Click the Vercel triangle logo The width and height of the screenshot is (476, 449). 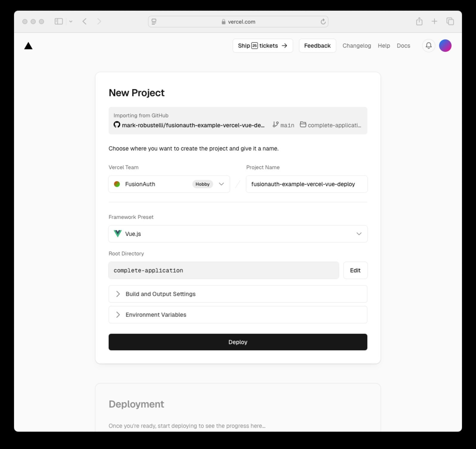(28, 46)
